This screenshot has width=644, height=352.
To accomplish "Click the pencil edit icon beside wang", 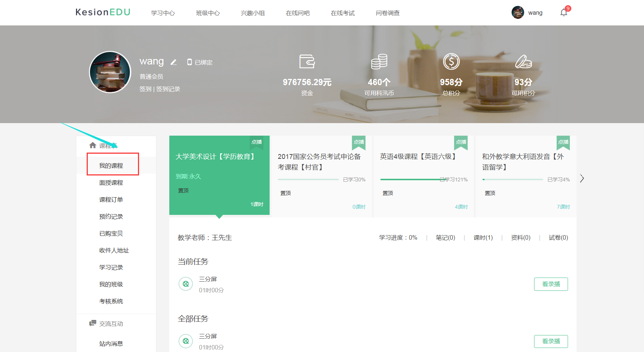I will tap(173, 62).
